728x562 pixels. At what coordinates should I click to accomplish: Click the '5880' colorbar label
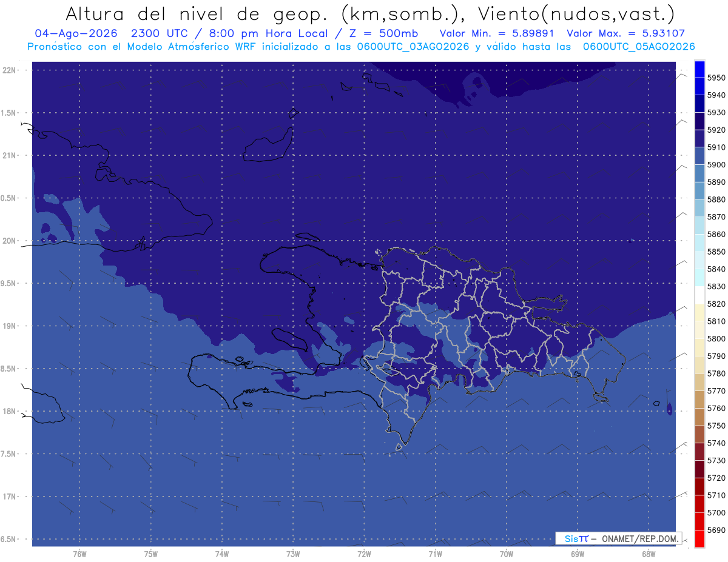pyautogui.click(x=716, y=199)
